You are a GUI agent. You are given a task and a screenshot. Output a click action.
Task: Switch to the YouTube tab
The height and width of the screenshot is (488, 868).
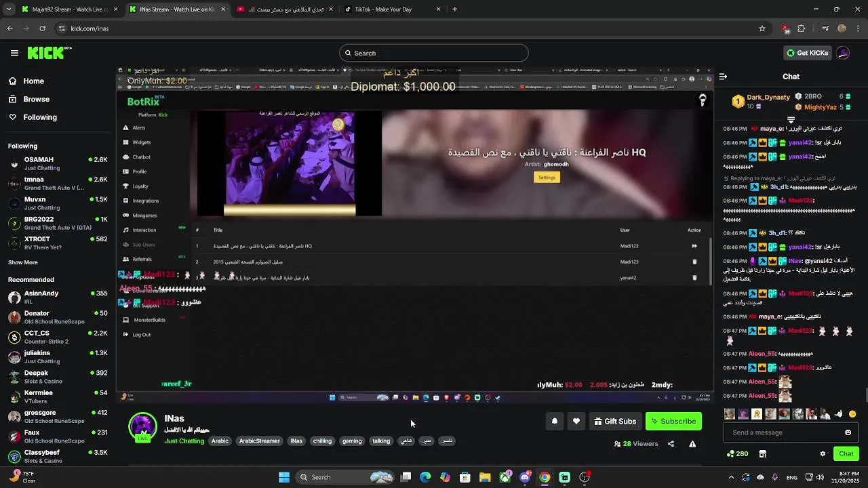(285, 9)
